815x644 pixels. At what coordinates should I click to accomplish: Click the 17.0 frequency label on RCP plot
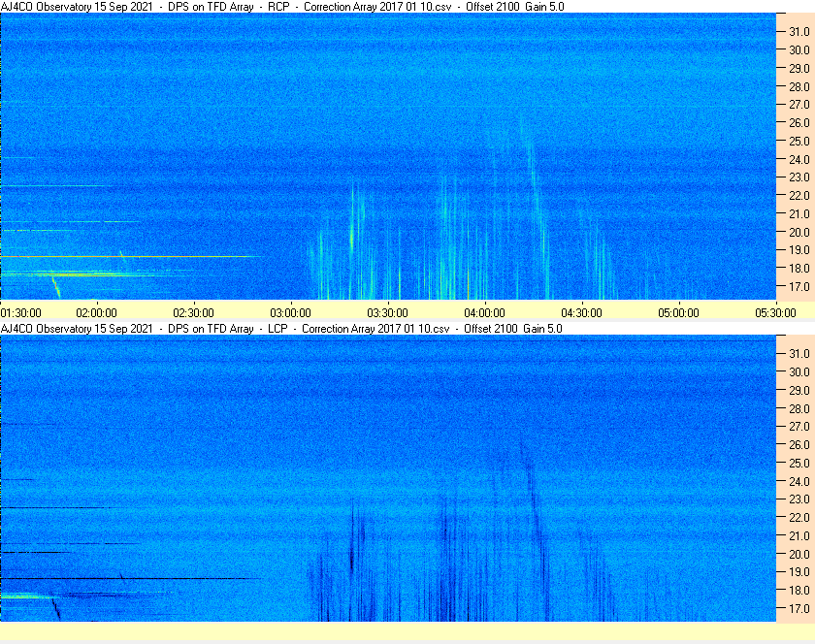coord(799,286)
